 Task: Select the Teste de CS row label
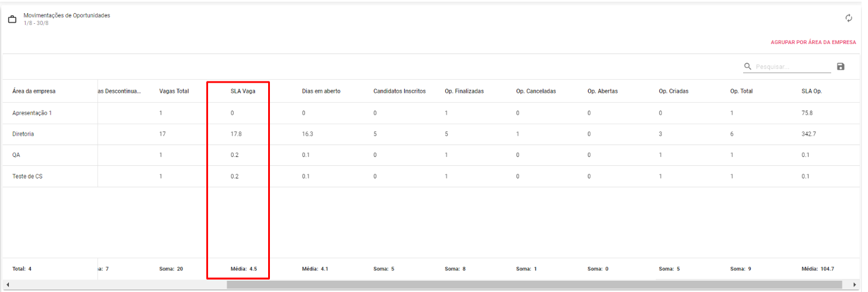click(x=27, y=177)
